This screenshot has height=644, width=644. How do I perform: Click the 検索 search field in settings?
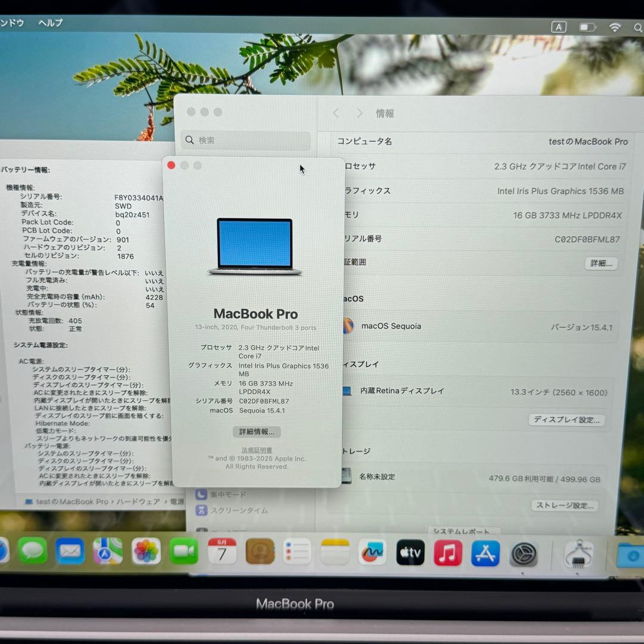click(x=246, y=141)
